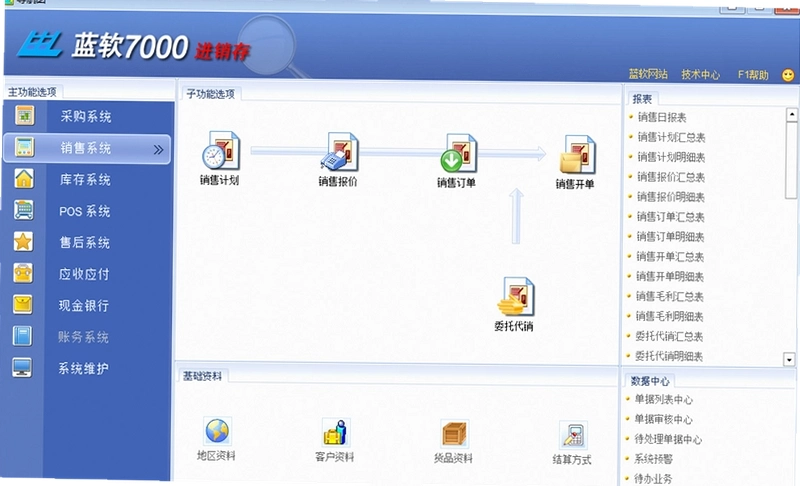Open the 销售日报表 report
Viewport: 800px width, 486px height.
point(662,117)
